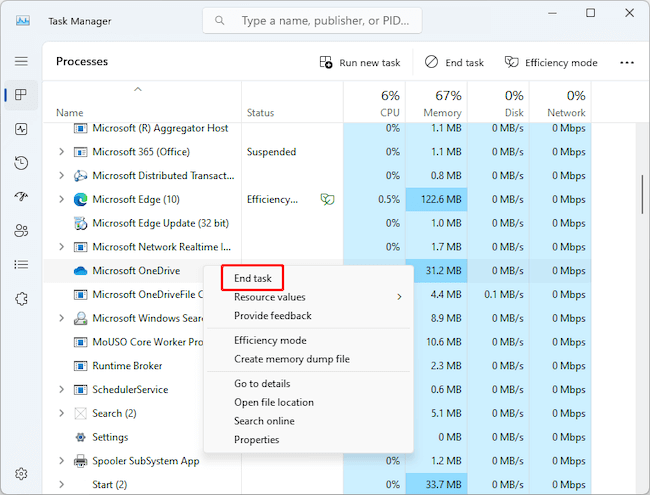Click the Microsoft OneDrive cloud icon
The height and width of the screenshot is (495, 650).
point(80,271)
